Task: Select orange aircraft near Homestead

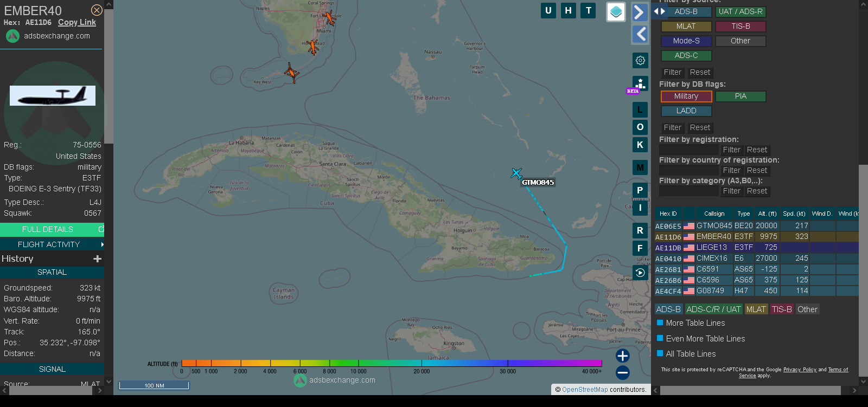Action: pos(312,47)
